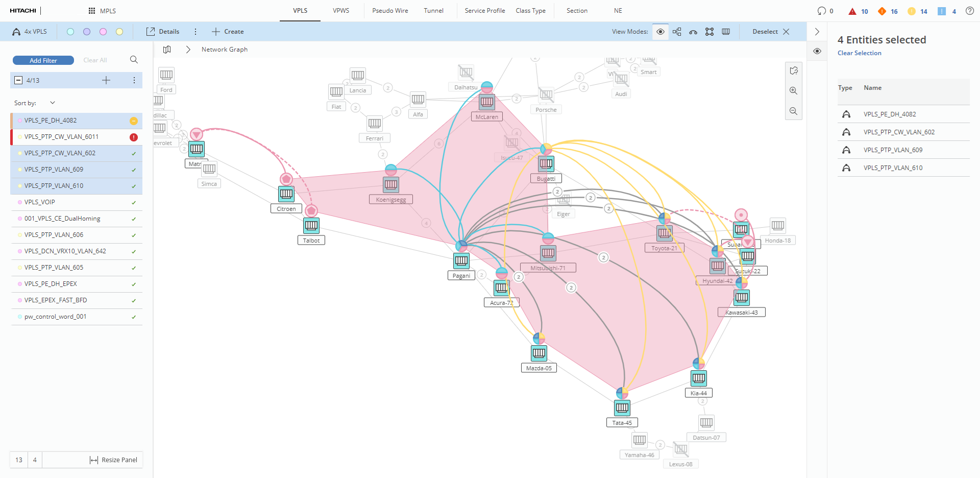
Task: Open the more options menu beside Details
Action: (x=195, y=32)
